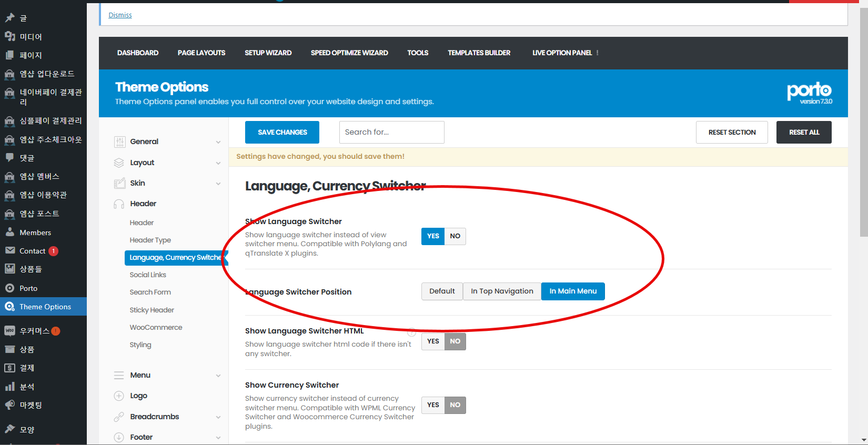Set Show Language Switcher to NO

click(x=455, y=236)
